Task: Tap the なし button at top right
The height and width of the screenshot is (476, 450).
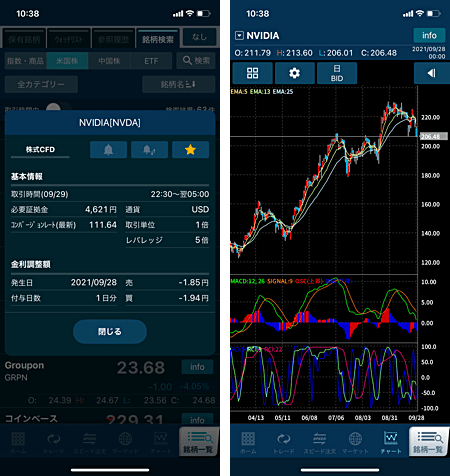Action: [199, 37]
